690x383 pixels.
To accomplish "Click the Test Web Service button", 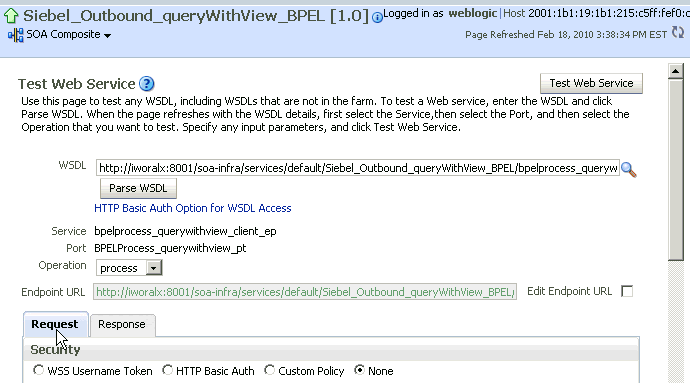I will click(x=591, y=83).
